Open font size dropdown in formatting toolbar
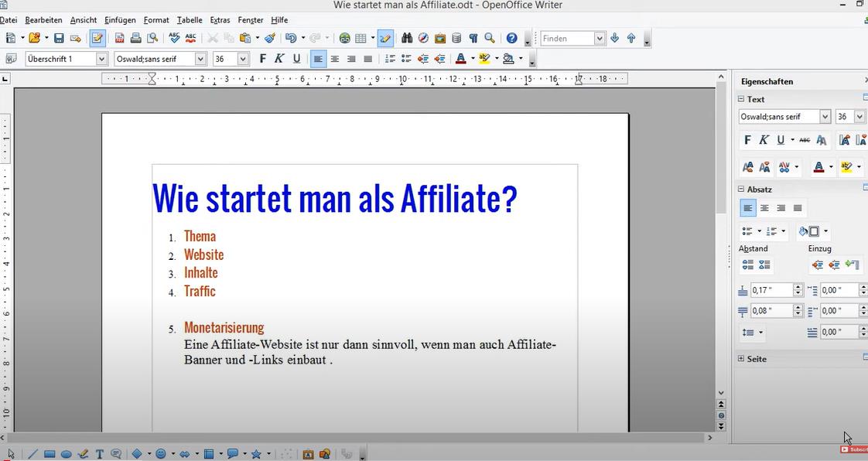 tap(243, 59)
